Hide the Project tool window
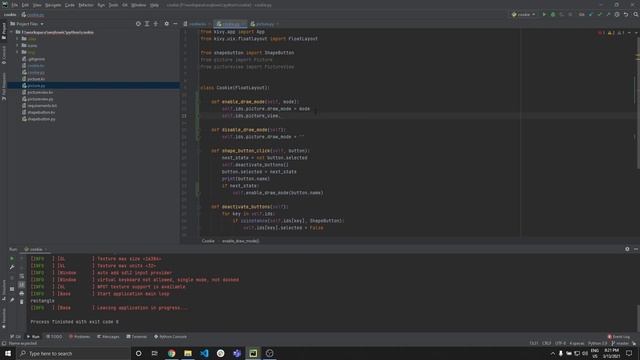 click(176, 24)
